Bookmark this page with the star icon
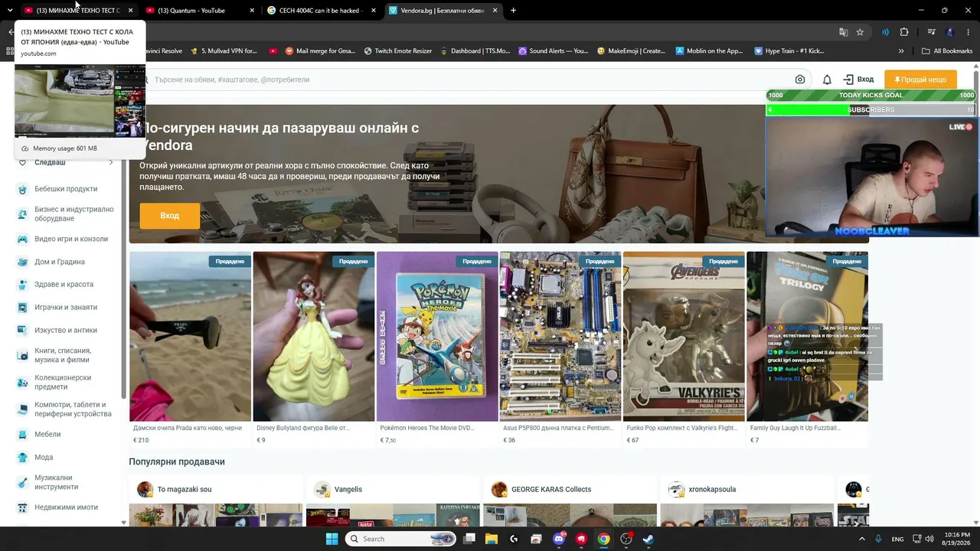980x551 pixels. click(x=860, y=32)
